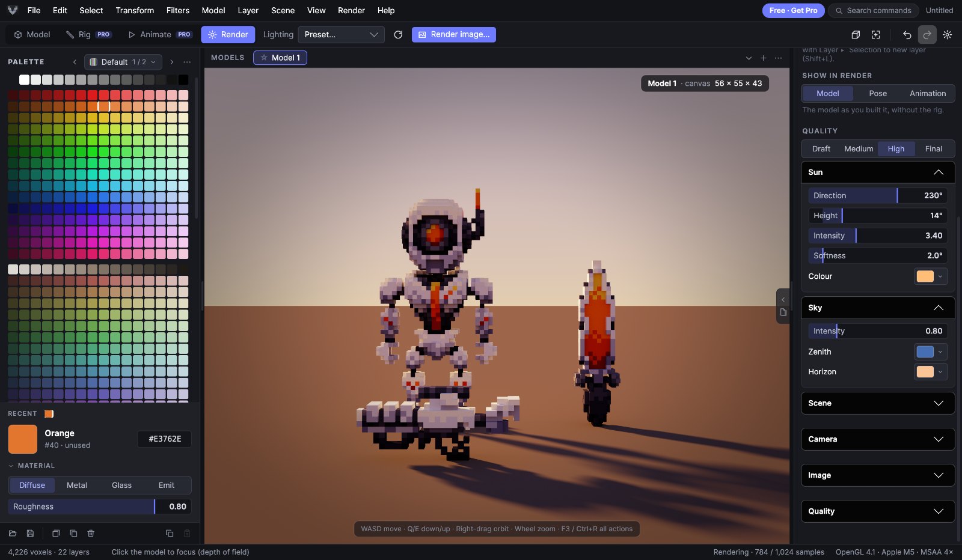Click the app logo icon in menu bar

[12, 10]
